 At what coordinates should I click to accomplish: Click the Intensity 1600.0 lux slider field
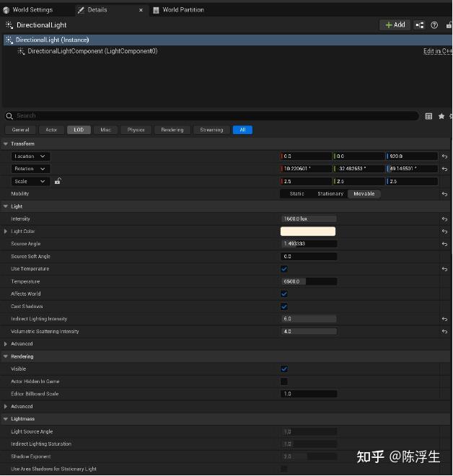pyautogui.click(x=309, y=219)
